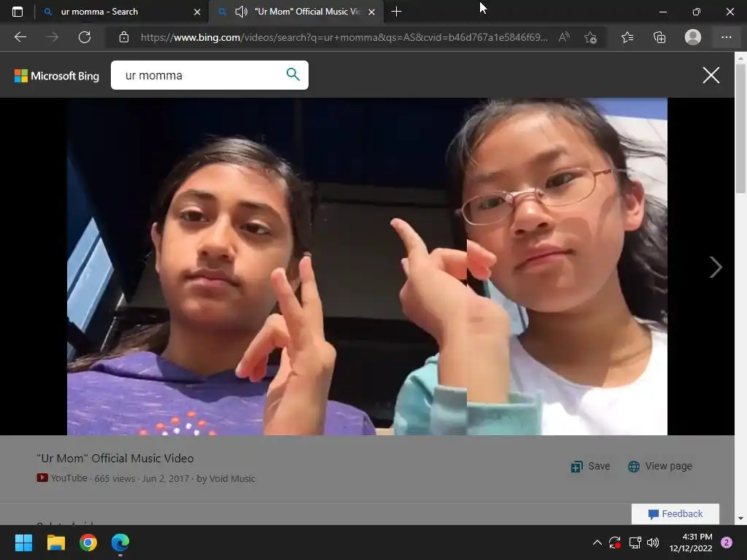Click the playing video frame
Screen dimensions: 747x560
(367, 267)
